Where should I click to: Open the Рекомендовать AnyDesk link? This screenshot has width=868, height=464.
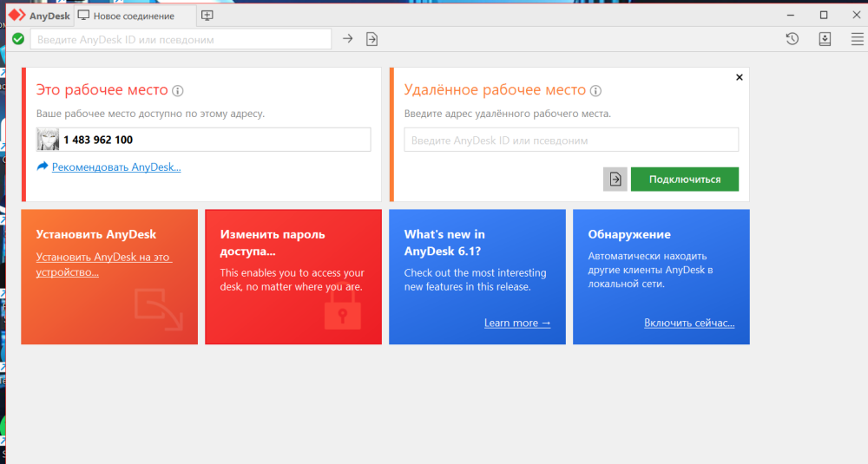[116, 167]
